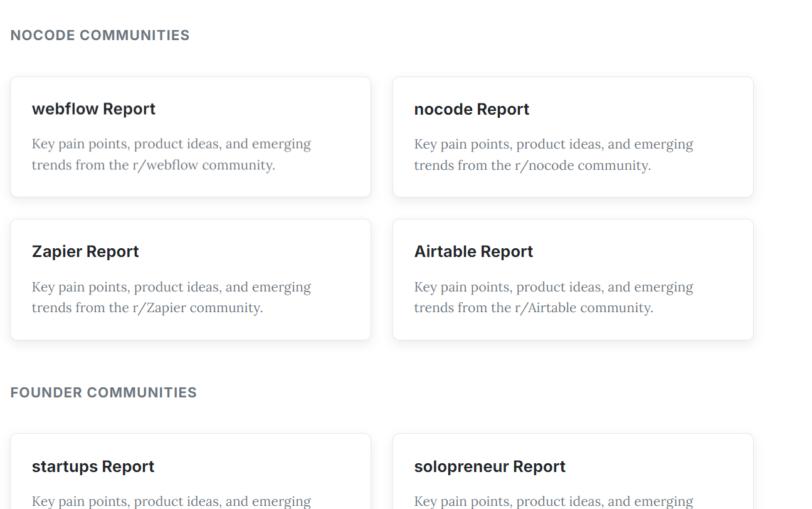Click the "Airtable Report" title text
This screenshot has height=509, width=812.
[x=473, y=251]
